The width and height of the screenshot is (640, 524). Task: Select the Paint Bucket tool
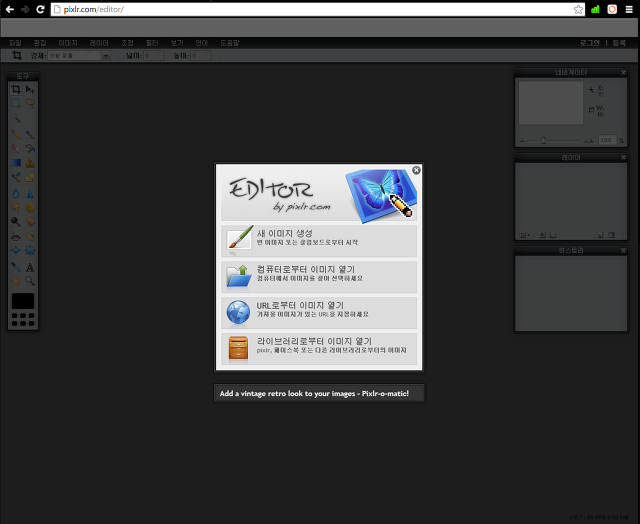(x=30, y=148)
